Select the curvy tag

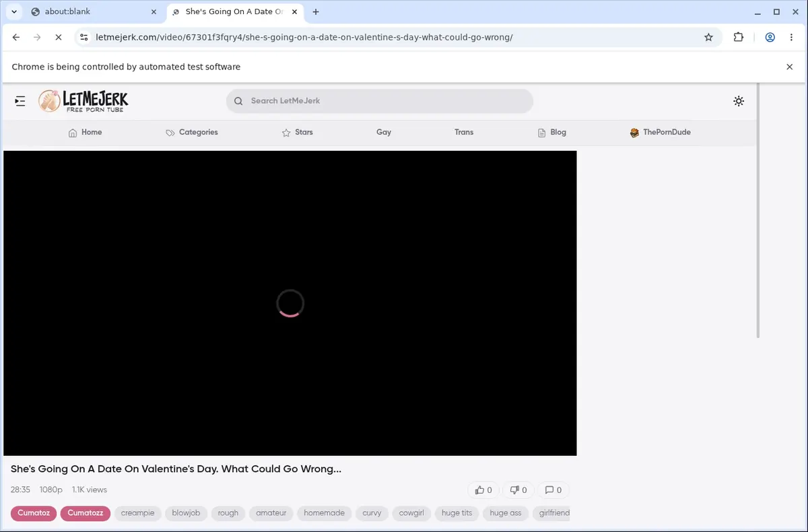point(372,513)
